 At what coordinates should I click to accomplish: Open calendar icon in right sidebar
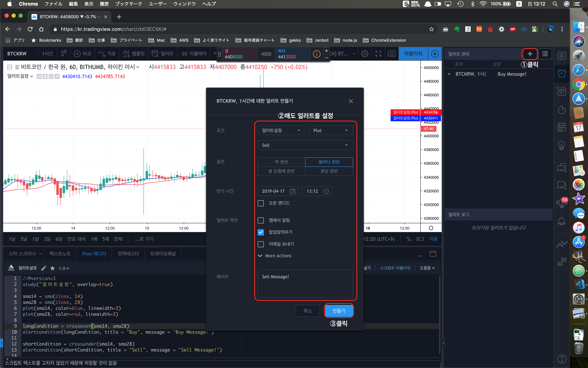pyautogui.click(x=562, y=127)
